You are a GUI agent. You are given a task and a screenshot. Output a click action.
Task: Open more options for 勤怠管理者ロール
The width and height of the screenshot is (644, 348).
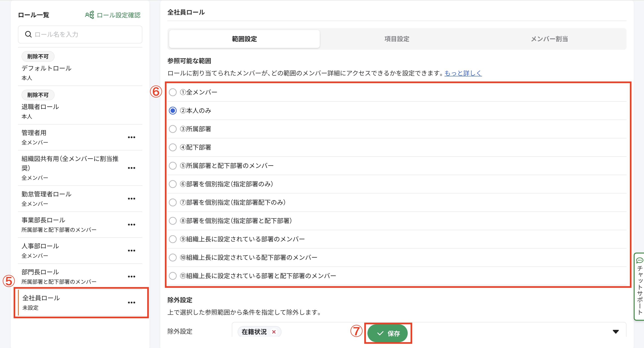(x=132, y=199)
